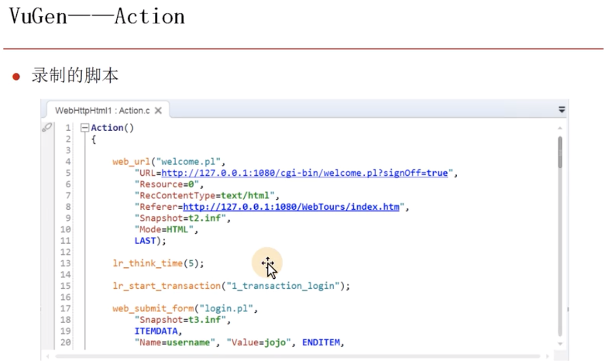Click the bullet text 录制的脚本
613x364 pixels.
(x=75, y=75)
